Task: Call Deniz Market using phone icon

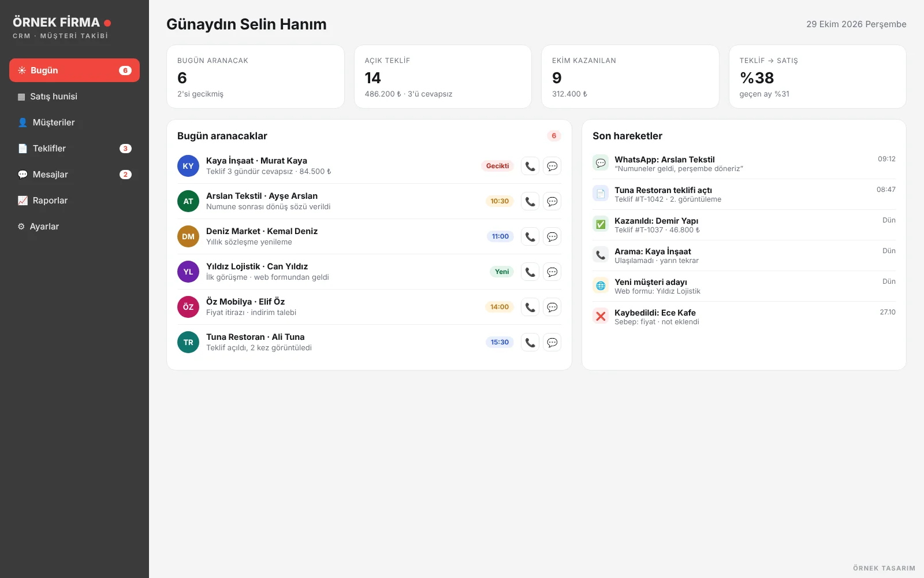Action: 530,236
